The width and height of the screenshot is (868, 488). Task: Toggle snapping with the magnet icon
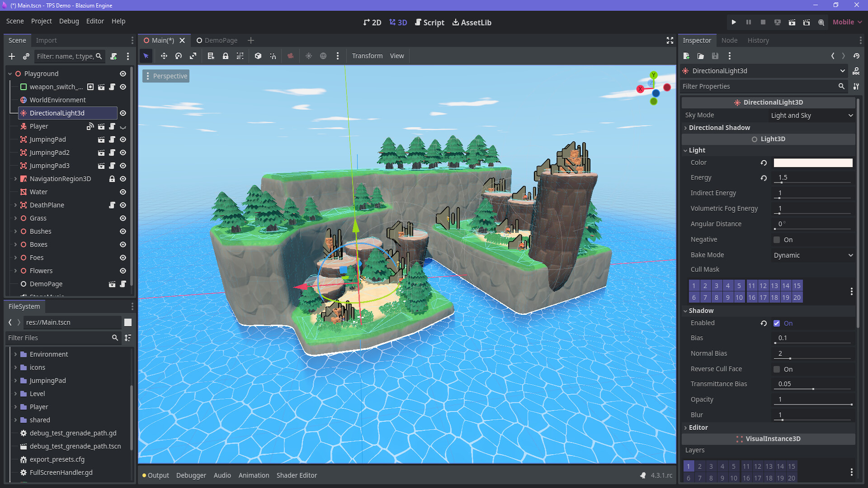[273, 56]
